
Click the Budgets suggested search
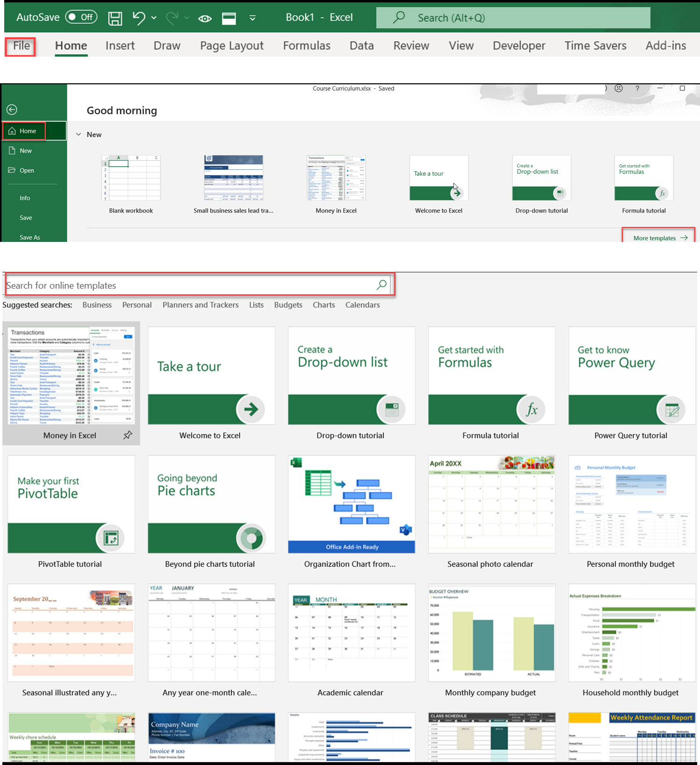pos(288,305)
